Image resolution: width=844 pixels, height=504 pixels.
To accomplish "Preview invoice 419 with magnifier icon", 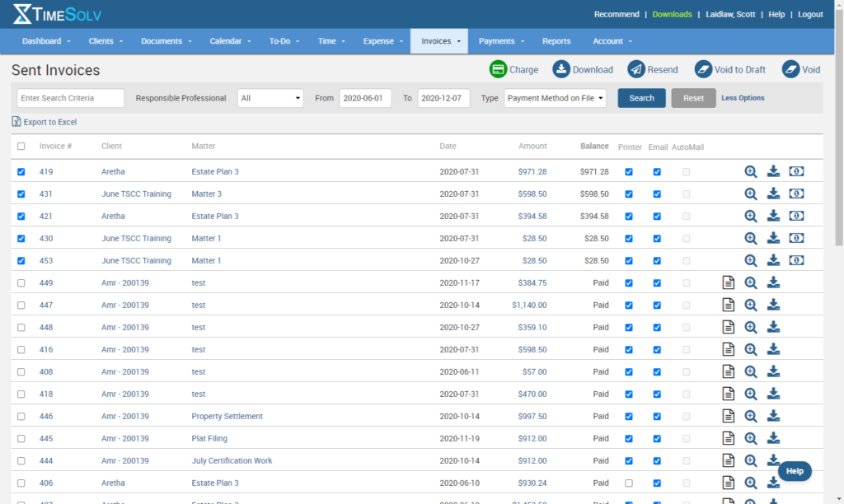I will coord(751,171).
